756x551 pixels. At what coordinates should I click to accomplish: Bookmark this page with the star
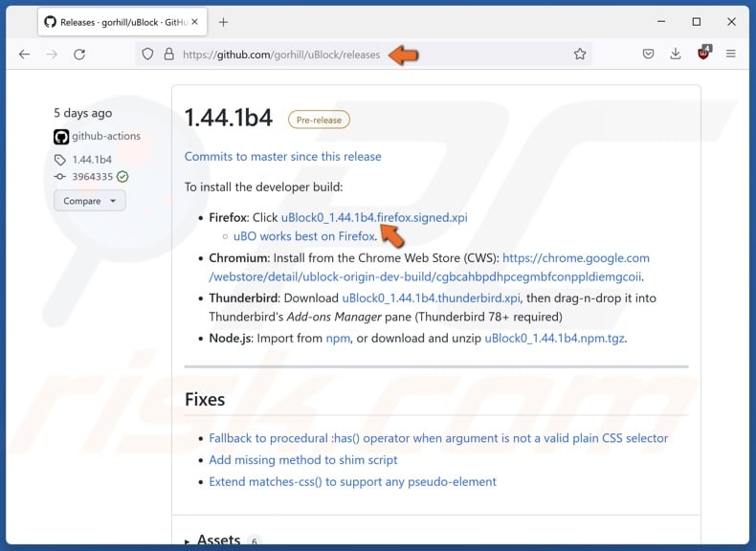[580, 54]
